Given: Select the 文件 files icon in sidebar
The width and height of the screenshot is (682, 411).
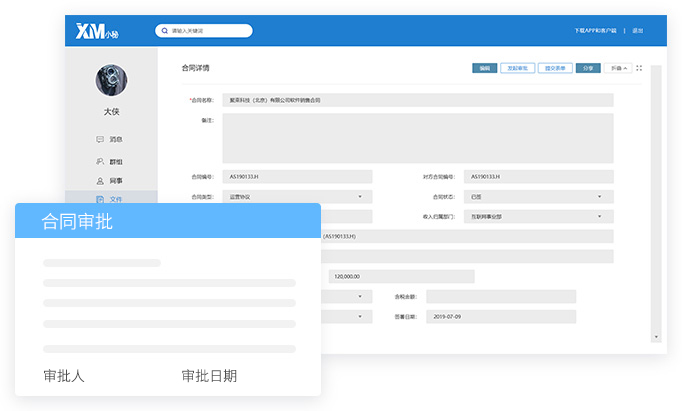Looking at the screenshot, I should click(100, 200).
